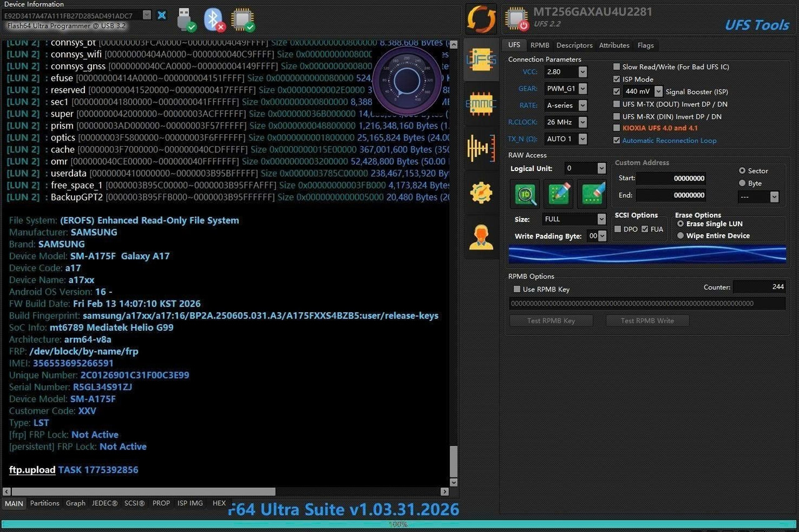Open the SCSI bottom tab
Screen dimensions: 799x532
[134, 503]
